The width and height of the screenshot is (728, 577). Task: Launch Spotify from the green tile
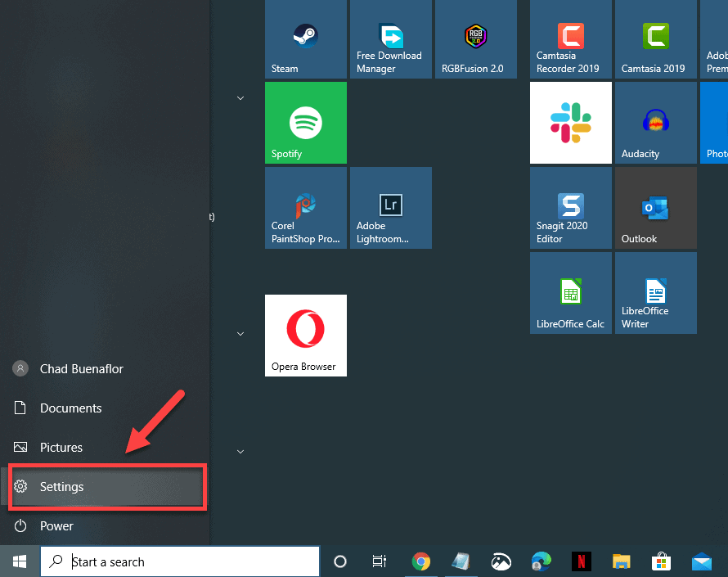(305, 123)
